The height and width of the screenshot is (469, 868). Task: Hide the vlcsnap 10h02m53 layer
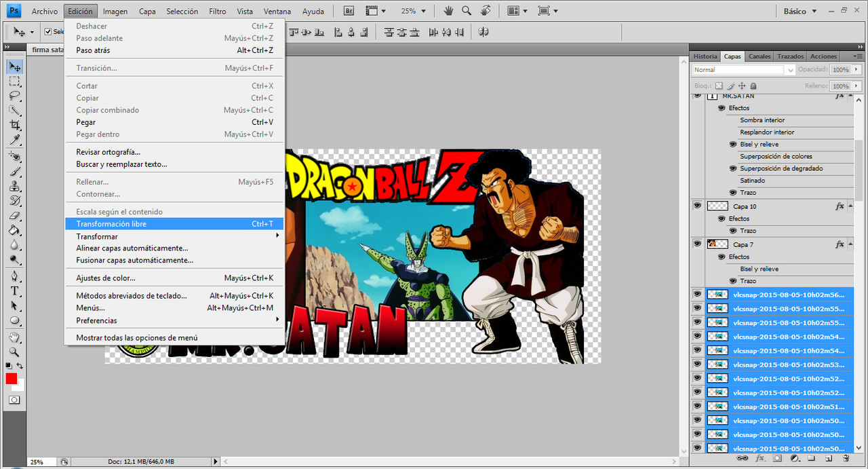pos(697,364)
